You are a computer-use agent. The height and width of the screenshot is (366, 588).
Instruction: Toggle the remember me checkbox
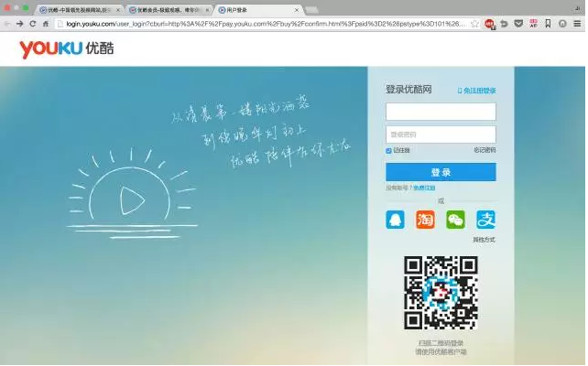coord(388,151)
